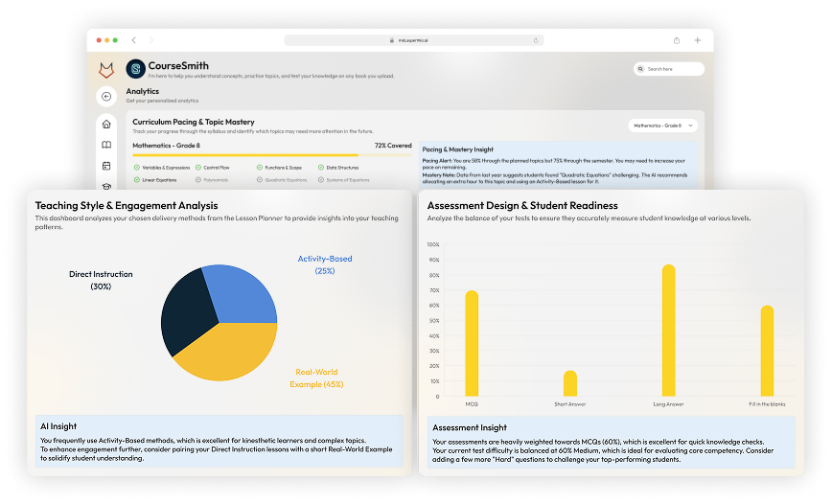The image size is (832, 504).
Task: Toggle the Data Structures topic check
Action: click(320, 167)
